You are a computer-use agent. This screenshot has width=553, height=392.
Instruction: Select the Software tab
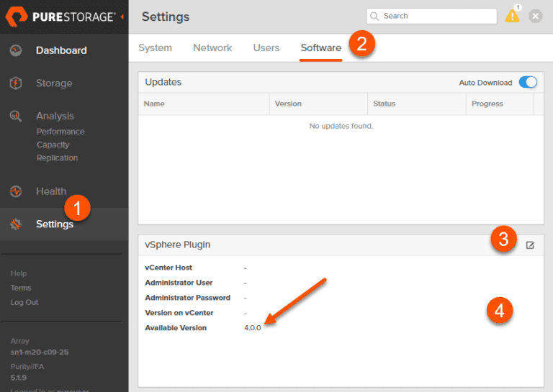(x=321, y=48)
